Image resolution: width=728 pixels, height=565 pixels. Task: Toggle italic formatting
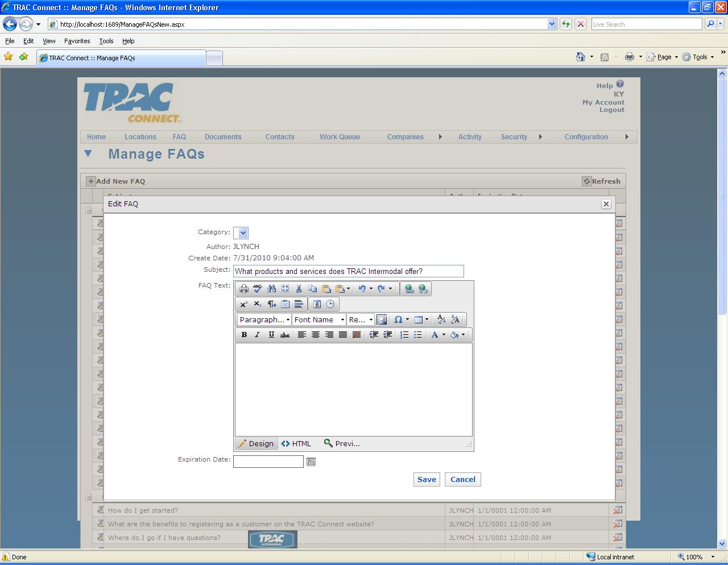point(258,335)
